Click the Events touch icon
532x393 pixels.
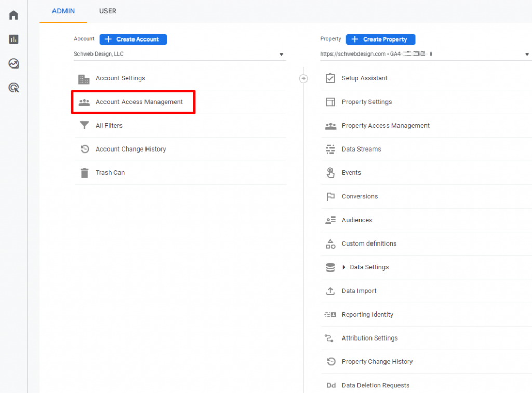pyautogui.click(x=330, y=173)
